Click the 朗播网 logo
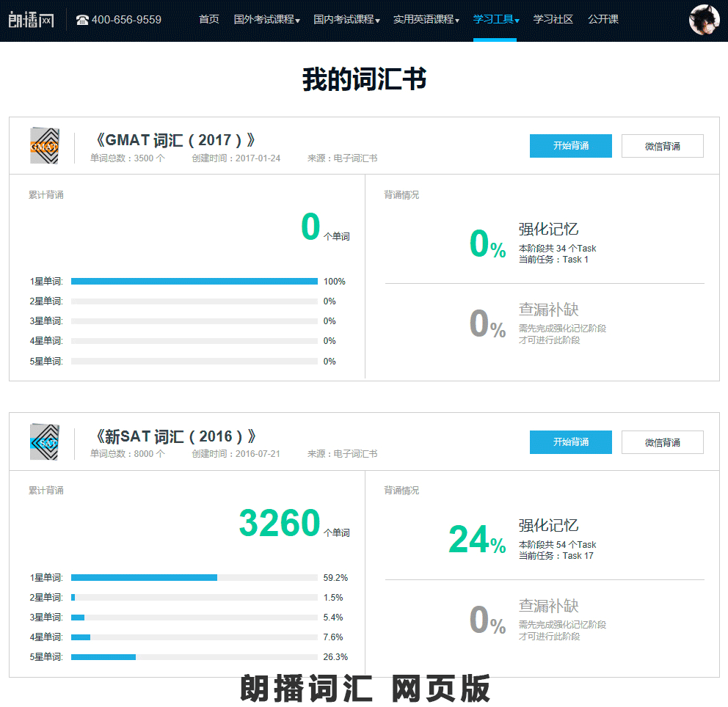 click(x=31, y=20)
